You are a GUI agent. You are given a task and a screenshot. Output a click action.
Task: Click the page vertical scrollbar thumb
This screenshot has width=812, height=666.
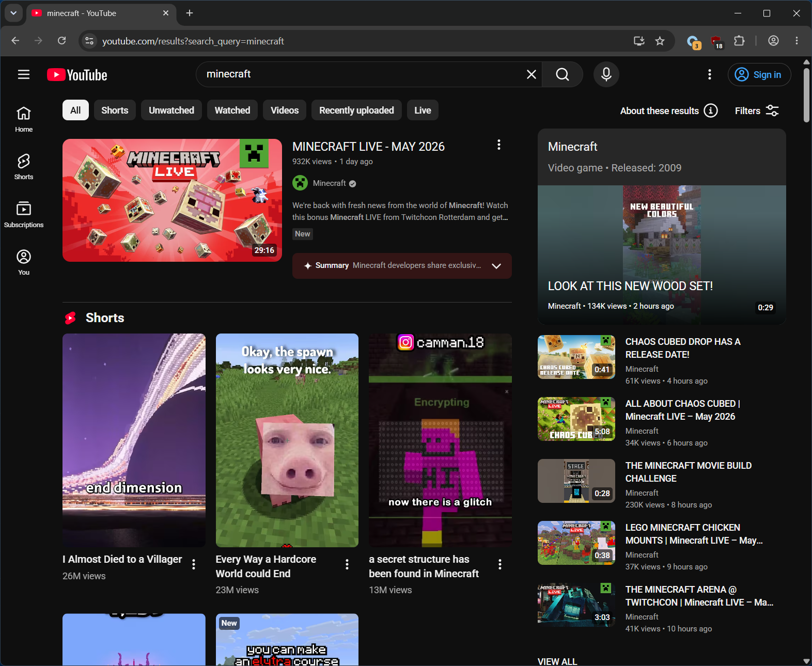[807, 95]
